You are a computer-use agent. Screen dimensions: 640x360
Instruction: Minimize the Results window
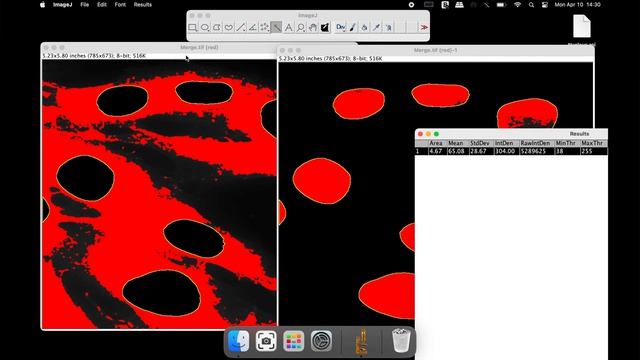coord(428,134)
